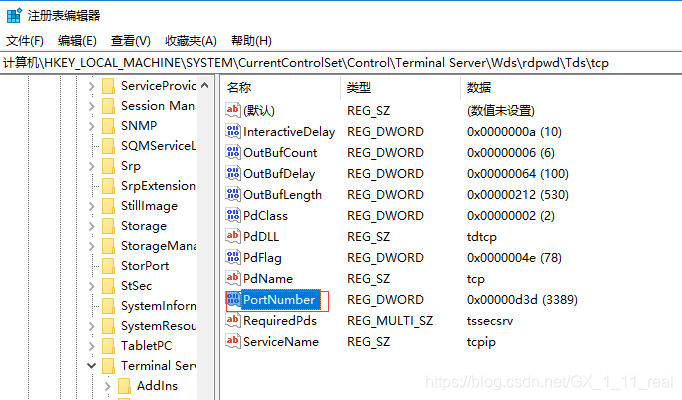Open the 查看(V) menu

click(130, 41)
